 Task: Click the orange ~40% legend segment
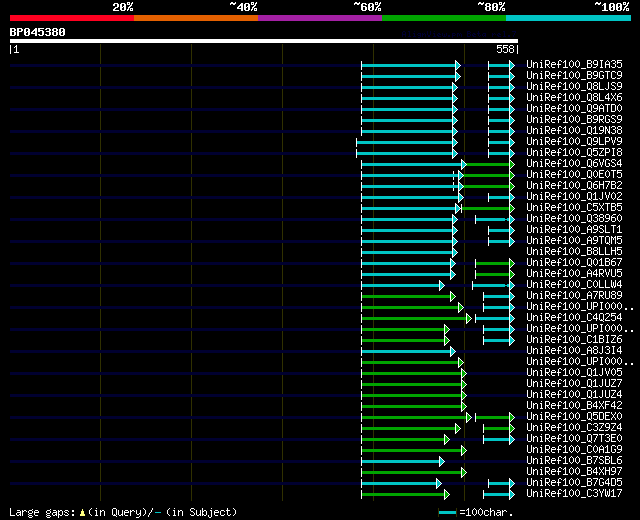[196, 18]
